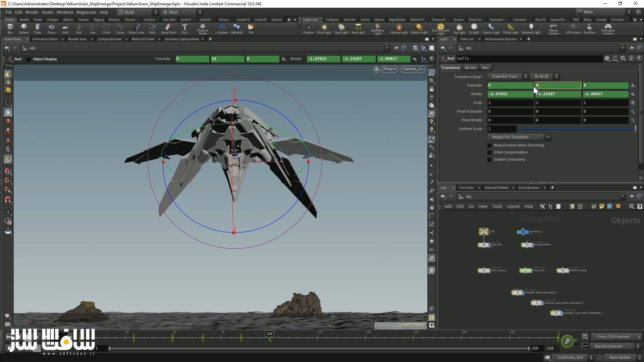The width and height of the screenshot is (644, 362).
Task: Open the Megascans menu
Action: click(86, 12)
